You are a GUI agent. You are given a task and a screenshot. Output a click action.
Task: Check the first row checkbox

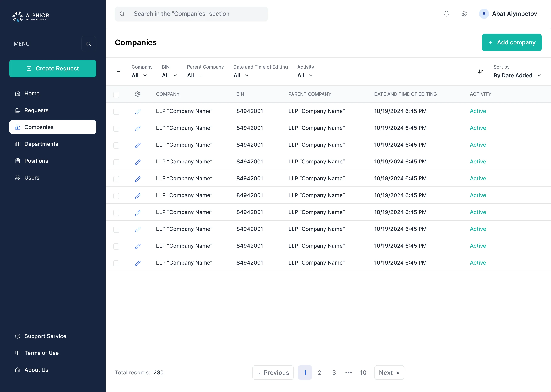pos(116,112)
